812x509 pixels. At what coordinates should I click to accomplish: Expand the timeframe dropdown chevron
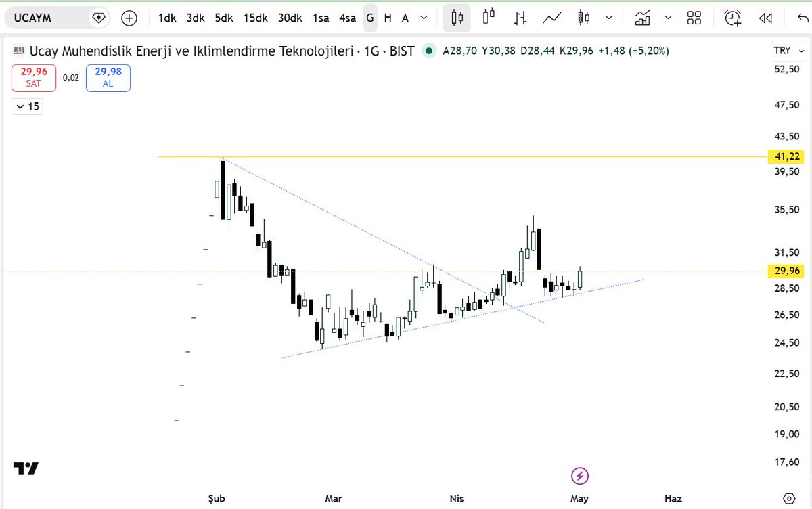coord(424,18)
